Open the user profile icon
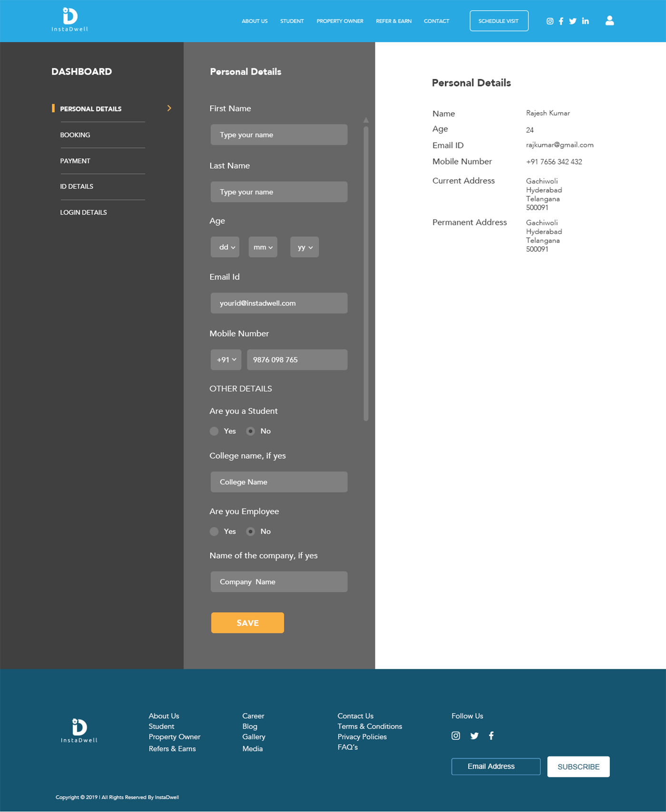Viewport: 666px width, 812px height. pyautogui.click(x=609, y=20)
